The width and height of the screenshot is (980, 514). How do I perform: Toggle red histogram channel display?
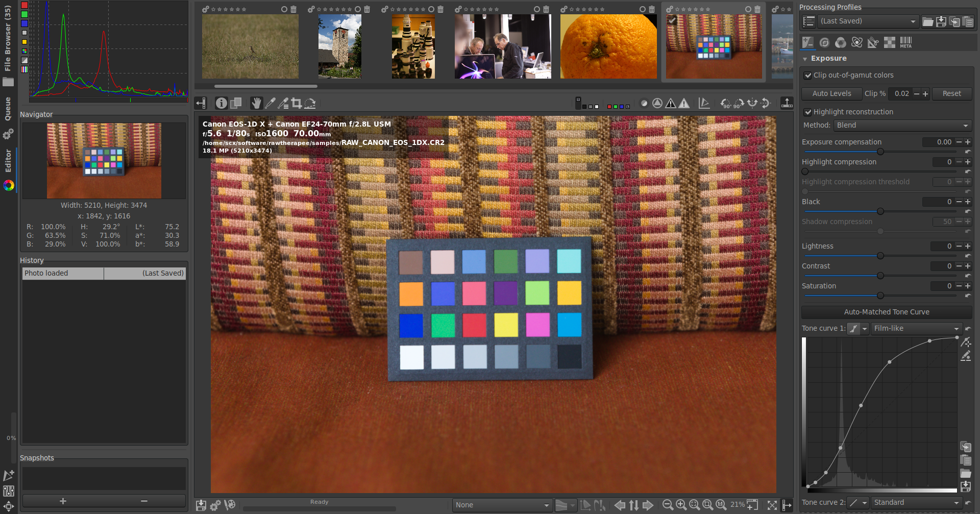(x=24, y=5)
